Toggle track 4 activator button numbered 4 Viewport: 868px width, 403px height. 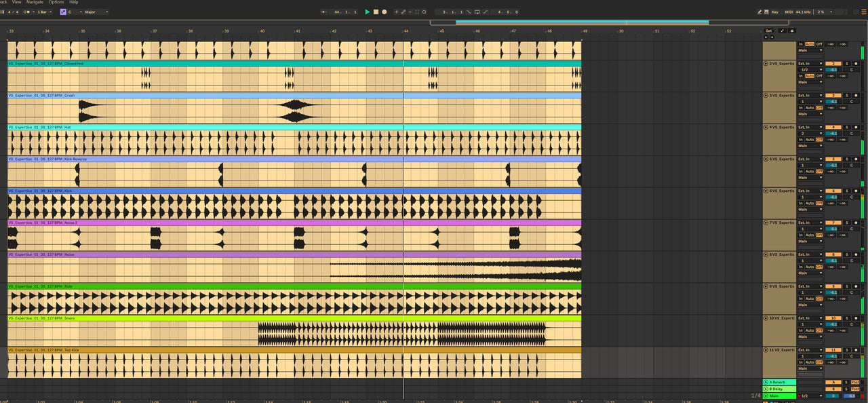[x=833, y=128]
